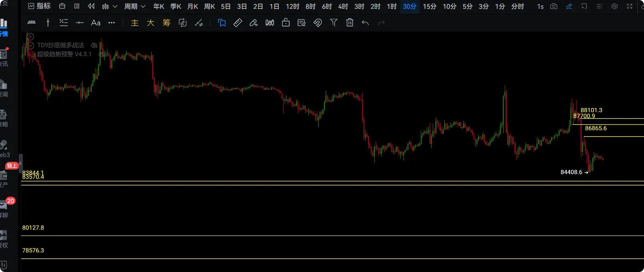The image size is (644, 272).
Task: Select the 1日 timeframe
Action: click(274, 6)
